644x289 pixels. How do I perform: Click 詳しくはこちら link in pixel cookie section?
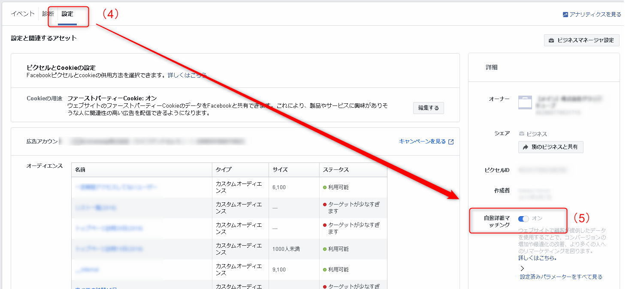click(x=187, y=75)
